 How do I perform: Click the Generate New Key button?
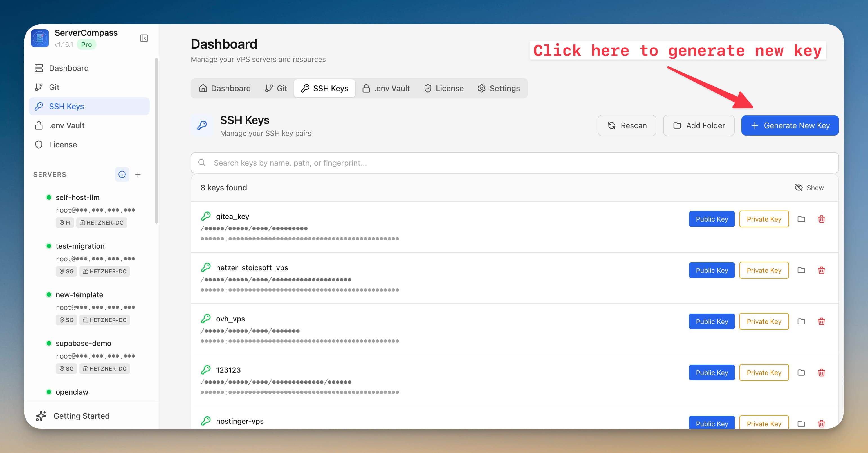point(790,125)
